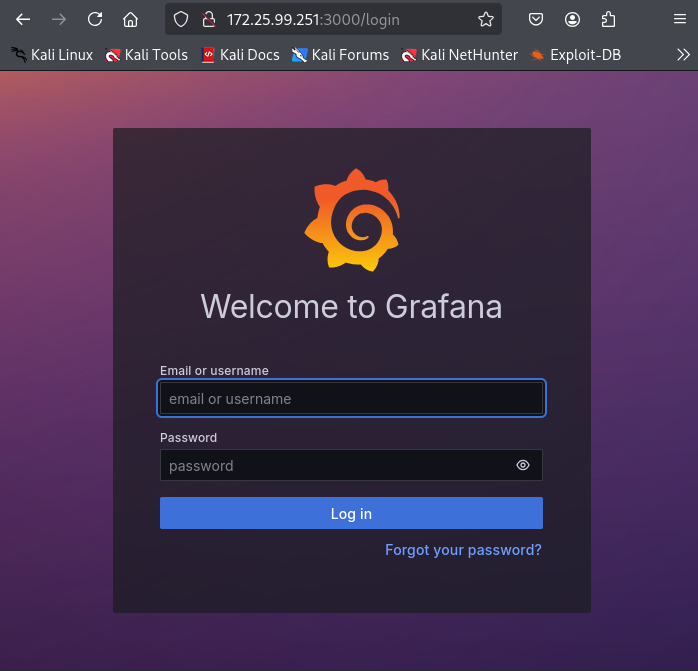Open the Kali Linux bookmark
The width and height of the screenshot is (698, 671).
pos(52,55)
